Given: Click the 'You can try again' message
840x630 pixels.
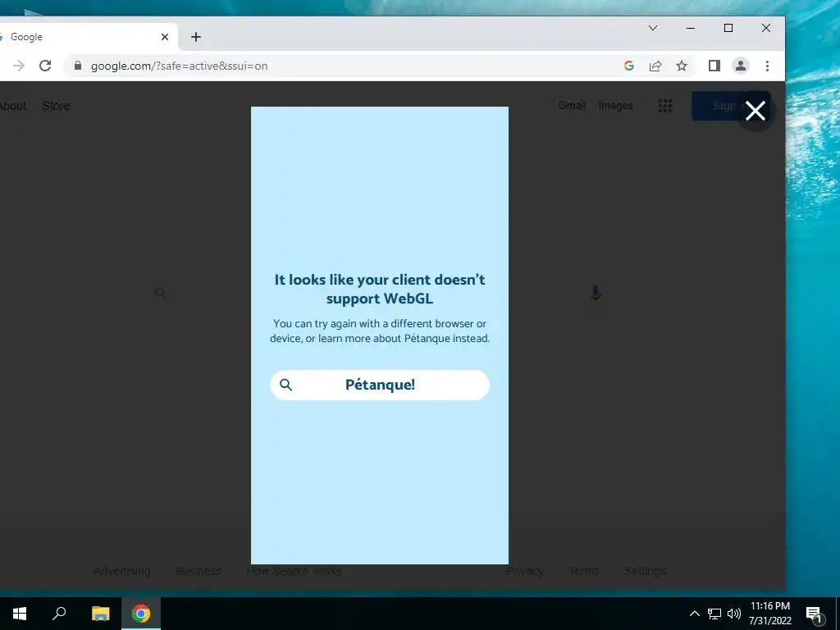Looking at the screenshot, I should point(380,331).
